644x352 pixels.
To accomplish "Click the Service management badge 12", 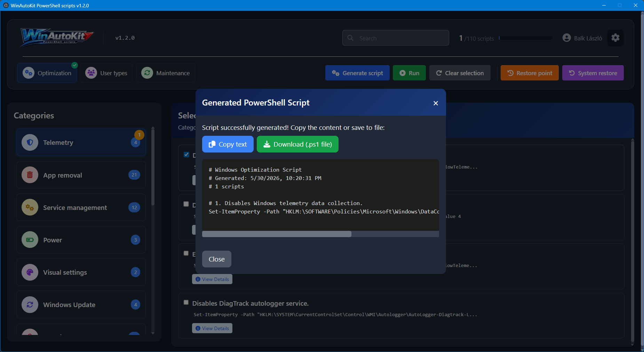I will 134,208.
